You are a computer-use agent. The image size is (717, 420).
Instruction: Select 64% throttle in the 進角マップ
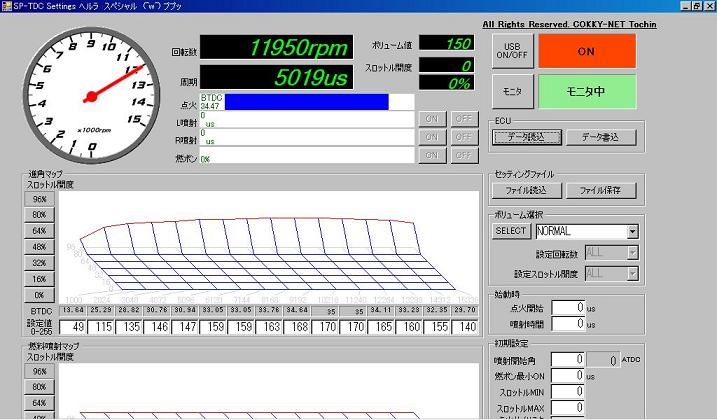pyautogui.click(x=39, y=231)
